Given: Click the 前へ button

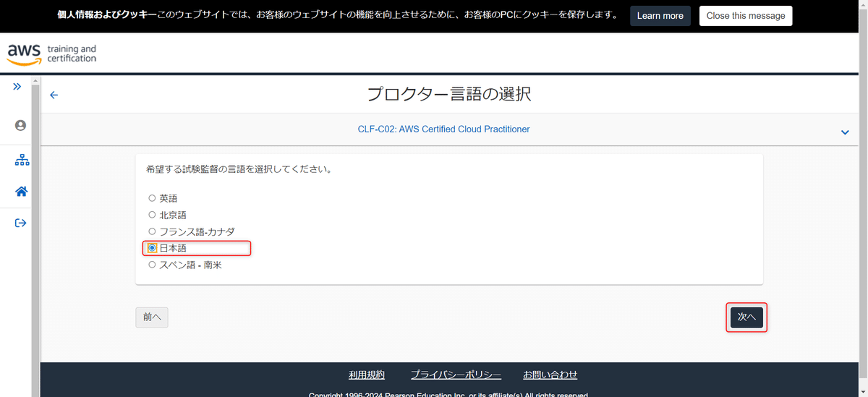Looking at the screenshot, I should coord(152,317).
